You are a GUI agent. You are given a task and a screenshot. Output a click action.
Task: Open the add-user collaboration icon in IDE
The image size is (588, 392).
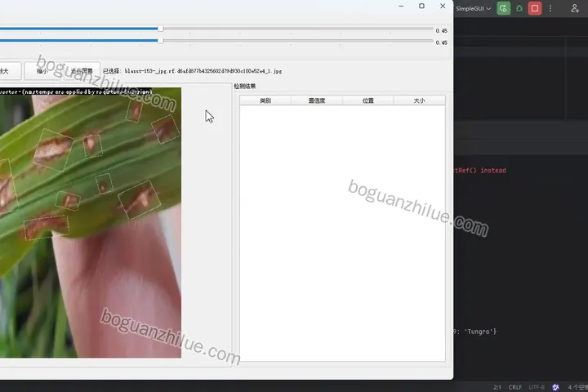[575, 8]
